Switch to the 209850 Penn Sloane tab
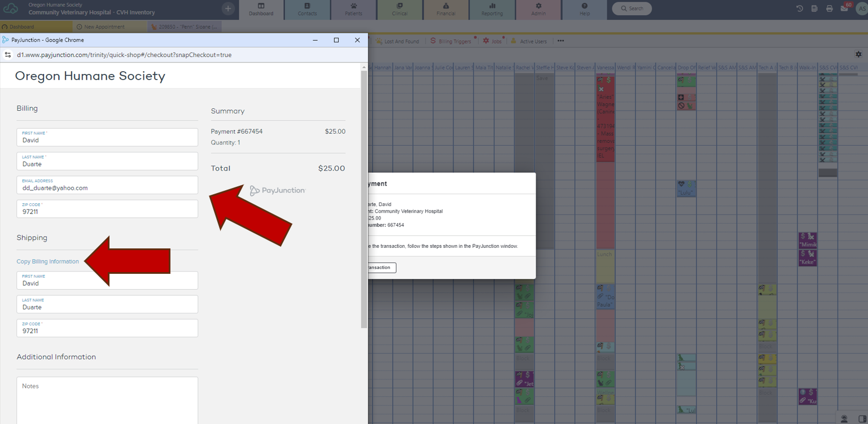 (185, 27)
